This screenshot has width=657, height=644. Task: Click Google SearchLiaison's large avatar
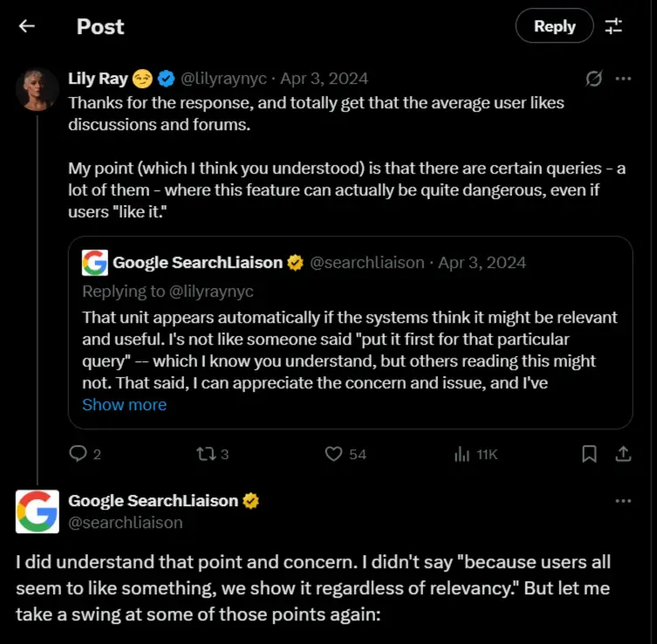click(38, 511)
